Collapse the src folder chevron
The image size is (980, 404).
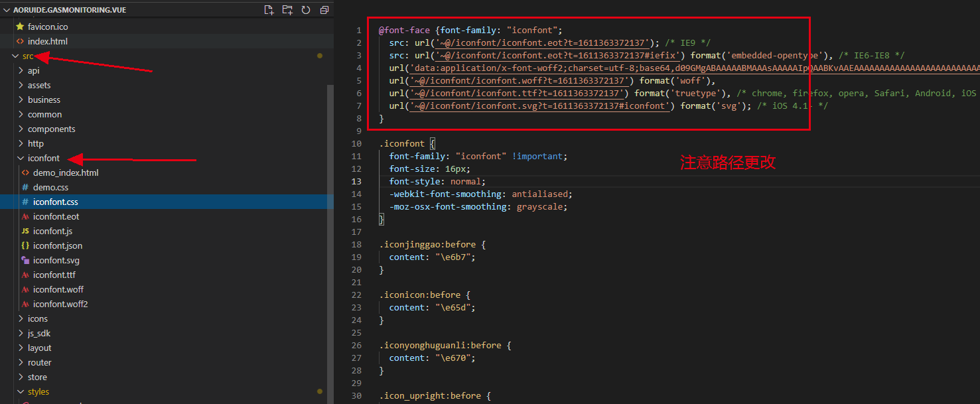click(15, 56)
